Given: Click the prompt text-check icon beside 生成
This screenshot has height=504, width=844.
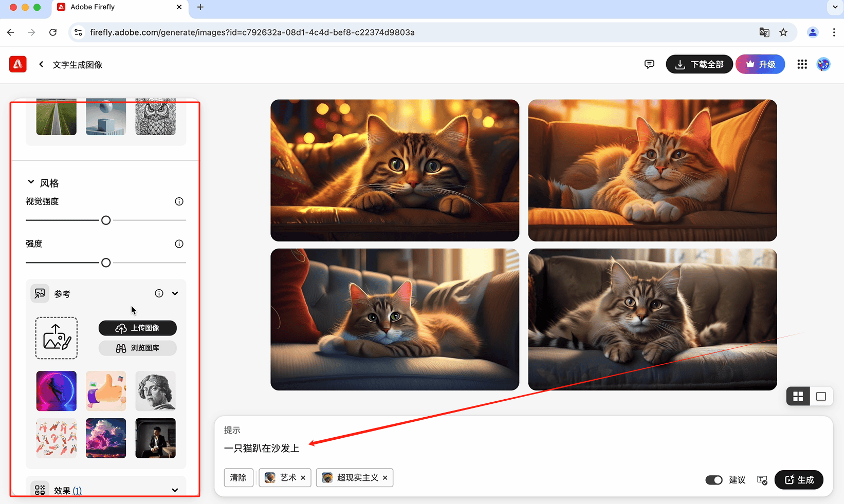Looking at the screenshot, I should [x=762, y=480].
